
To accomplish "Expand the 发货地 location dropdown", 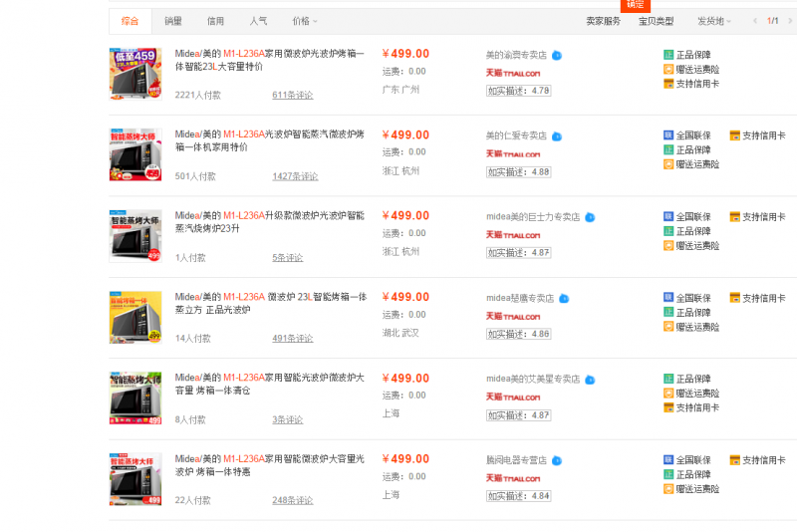I will click(x=714, y=21).
